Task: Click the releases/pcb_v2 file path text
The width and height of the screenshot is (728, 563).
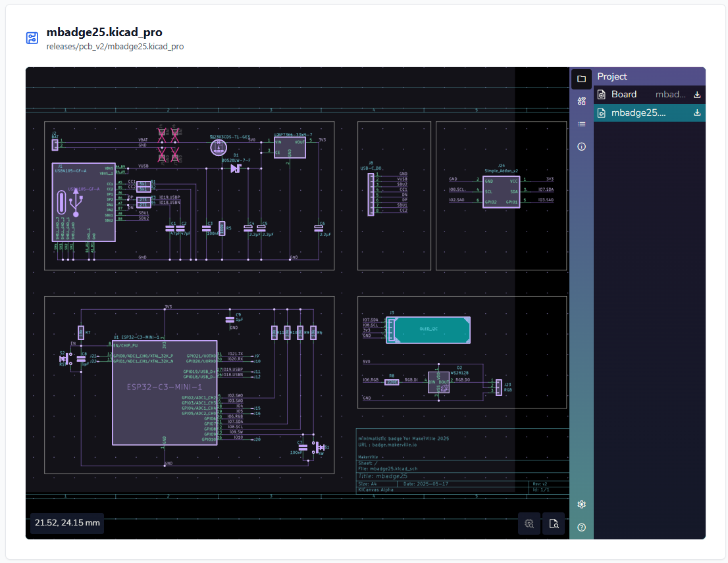Action: click(x=115, y=47)
